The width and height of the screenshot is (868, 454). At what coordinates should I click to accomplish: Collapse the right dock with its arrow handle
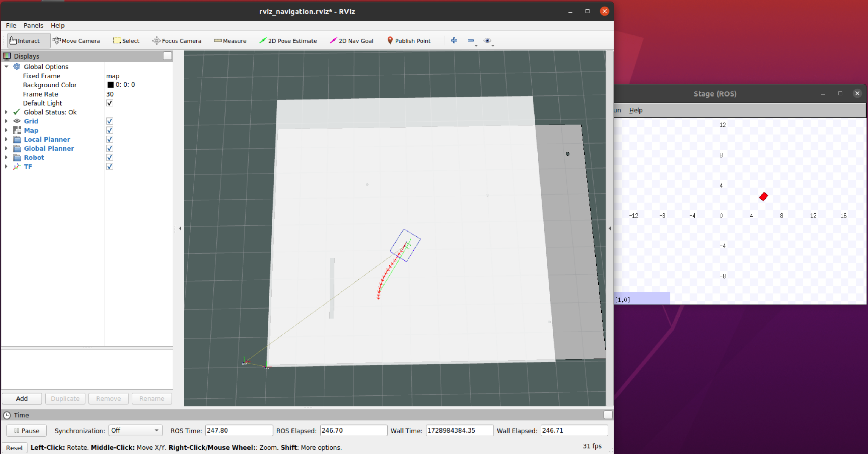610,228
